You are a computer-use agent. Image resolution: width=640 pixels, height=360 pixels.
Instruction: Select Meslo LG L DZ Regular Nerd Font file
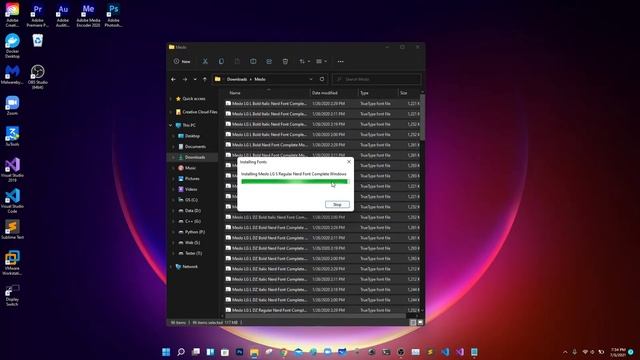322,310
